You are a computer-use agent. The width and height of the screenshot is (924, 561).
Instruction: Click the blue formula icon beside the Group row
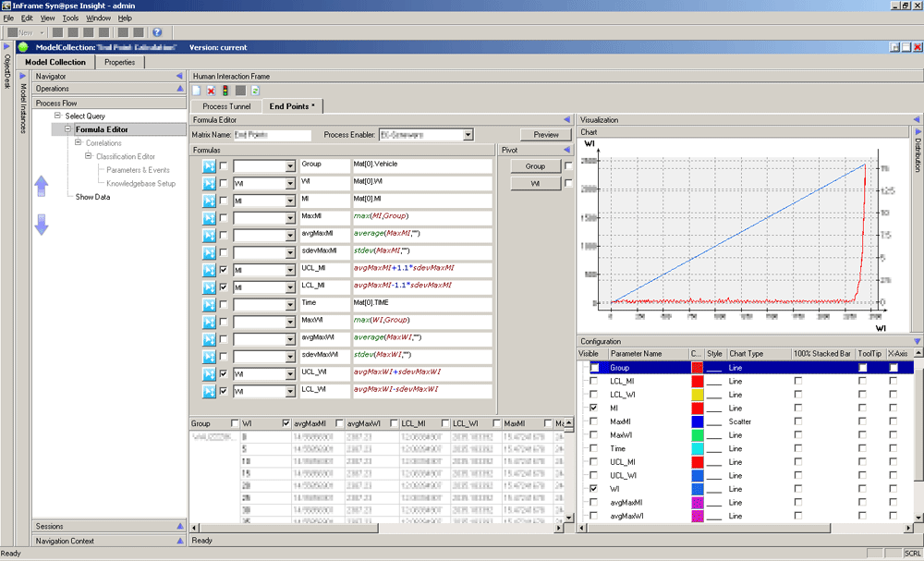click(x=209, y=165)
